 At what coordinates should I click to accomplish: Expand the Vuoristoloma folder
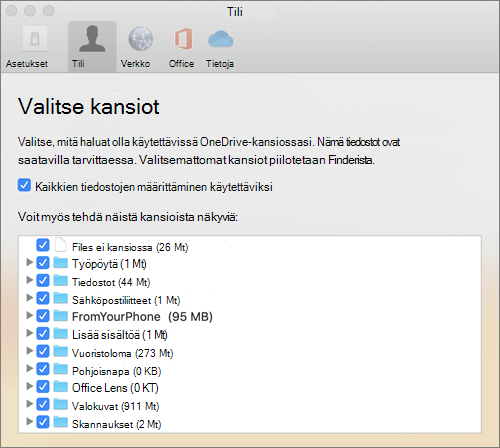[x=30, y=350]
